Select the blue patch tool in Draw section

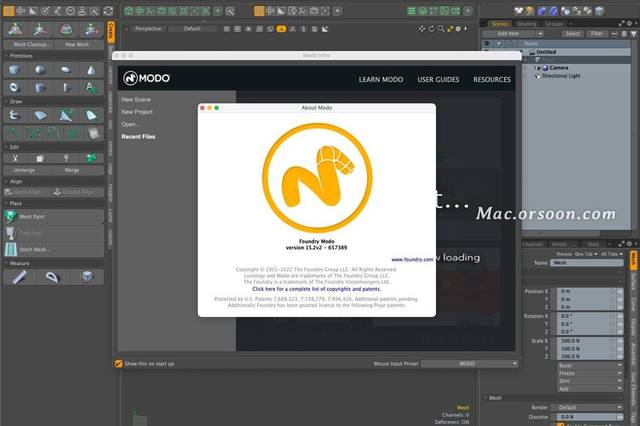pyautogui.click(x=40, y=115)
